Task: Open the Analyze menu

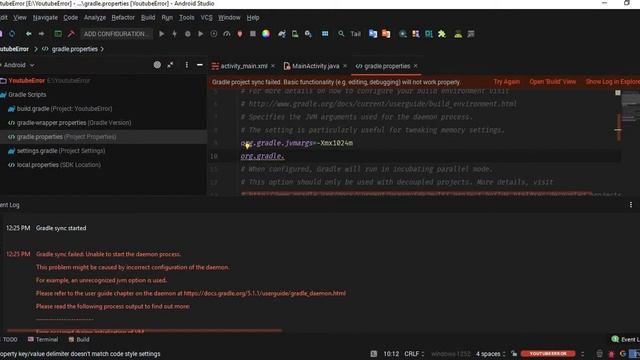Action: pyautogui.click(x=95, y=18)
